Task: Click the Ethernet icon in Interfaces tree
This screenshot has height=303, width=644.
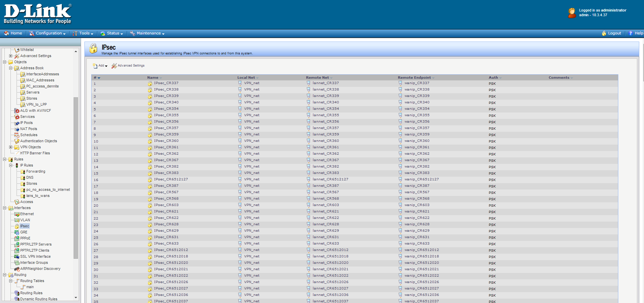Action: pos(17,214)
